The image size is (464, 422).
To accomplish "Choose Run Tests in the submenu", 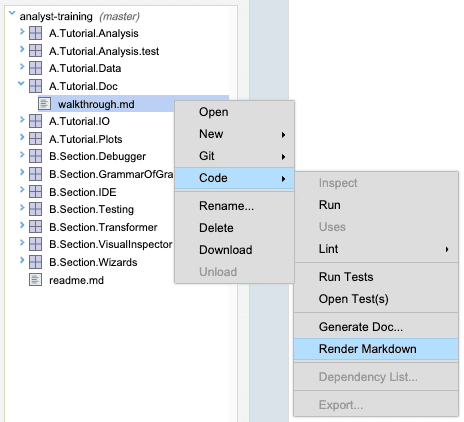I will pyautogui.click(x=376, y=277).
